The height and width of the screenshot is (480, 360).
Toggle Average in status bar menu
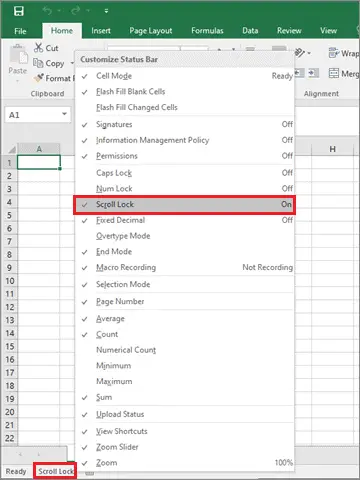tap(185, 319)
